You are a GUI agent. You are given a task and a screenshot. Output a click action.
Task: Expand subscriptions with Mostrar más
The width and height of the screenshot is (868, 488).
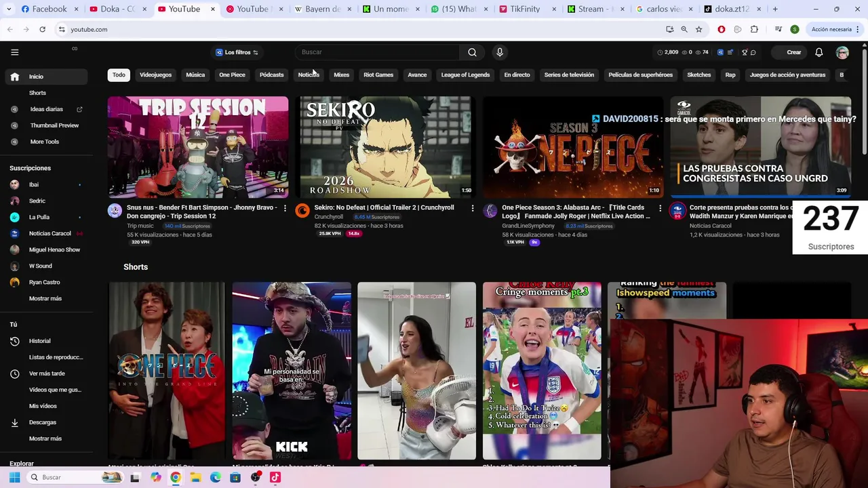coord(45,298)
